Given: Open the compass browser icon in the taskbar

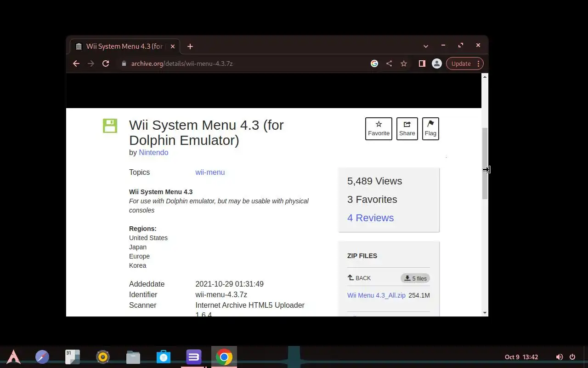Looking at the screenshot, I should pyautogui.click(x=42, y=357).
